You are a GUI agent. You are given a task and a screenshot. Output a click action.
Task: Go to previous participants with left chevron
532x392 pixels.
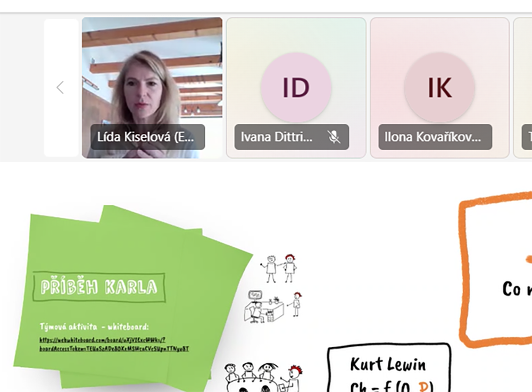61,87
